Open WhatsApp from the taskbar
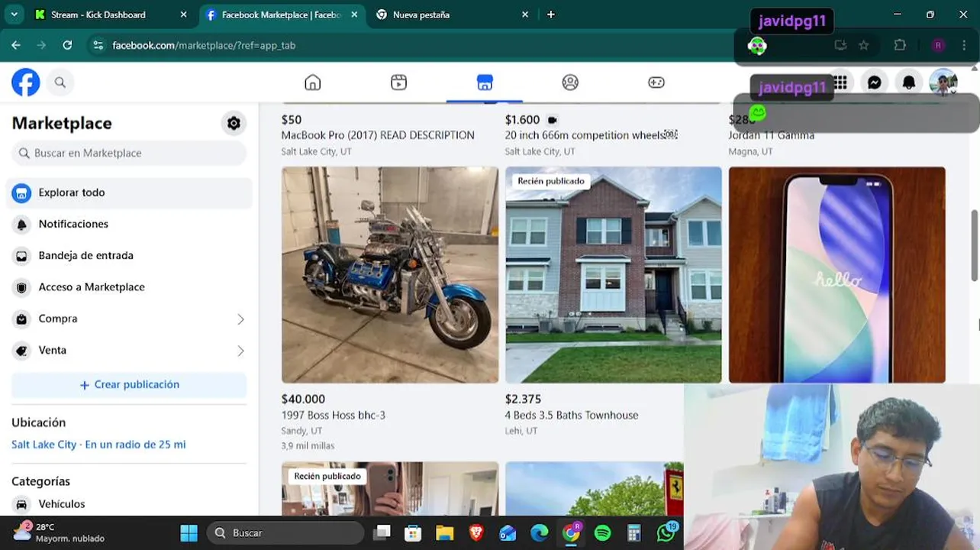Image resolution: width=980 pixels, height=550 pixels. 666,532
